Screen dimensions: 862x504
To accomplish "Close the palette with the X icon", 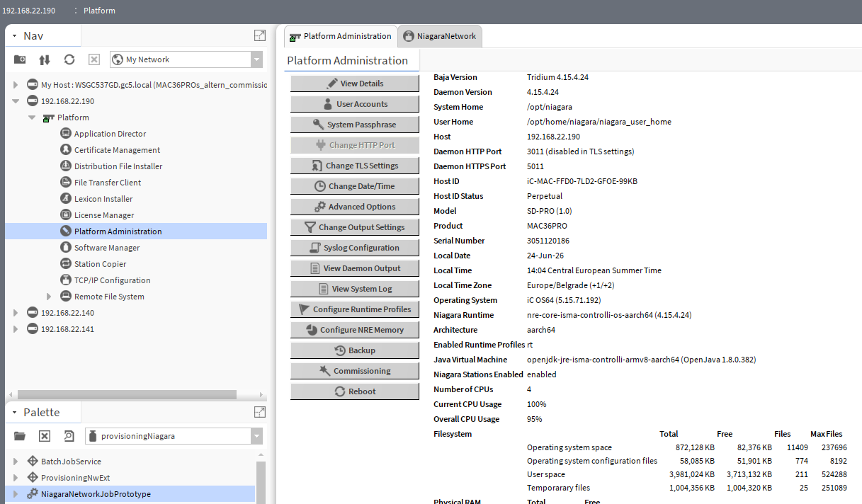I will 44,436.
